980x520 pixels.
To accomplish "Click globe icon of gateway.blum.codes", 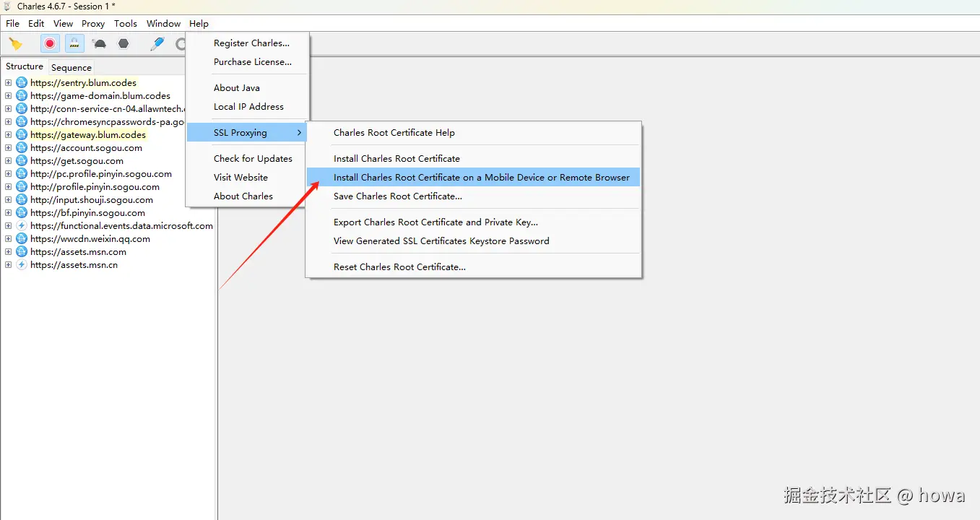I will 22,135.
